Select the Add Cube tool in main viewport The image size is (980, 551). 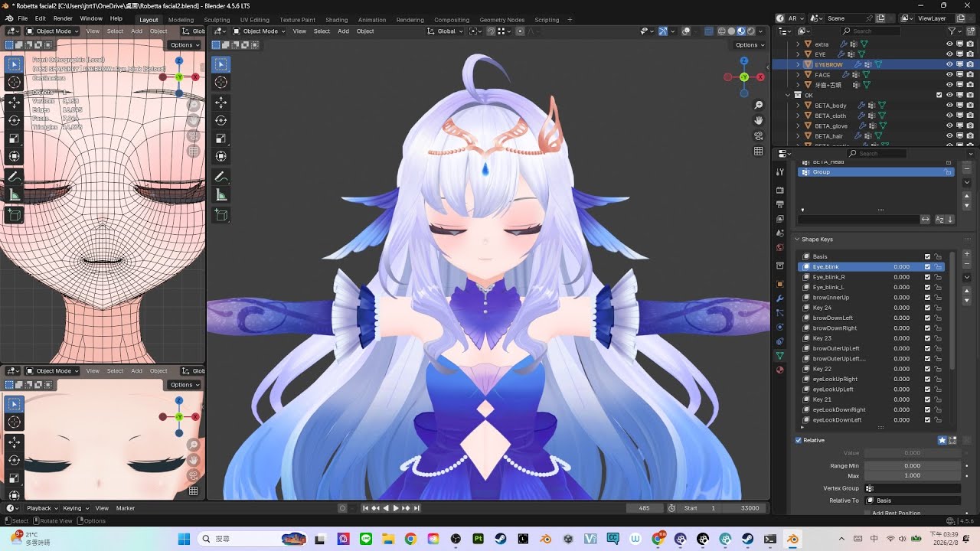[x=220, y=216]
